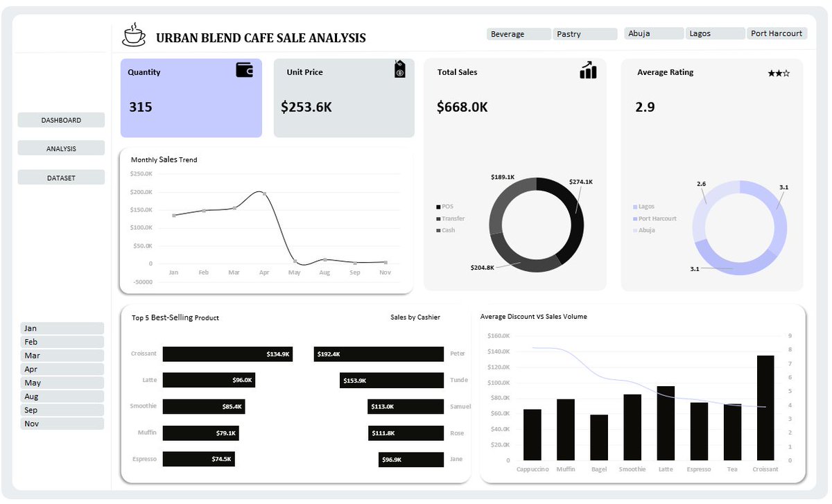Click the price tag icon on Unit Price card
The image size is (832, 504).
tap(399, 69)
